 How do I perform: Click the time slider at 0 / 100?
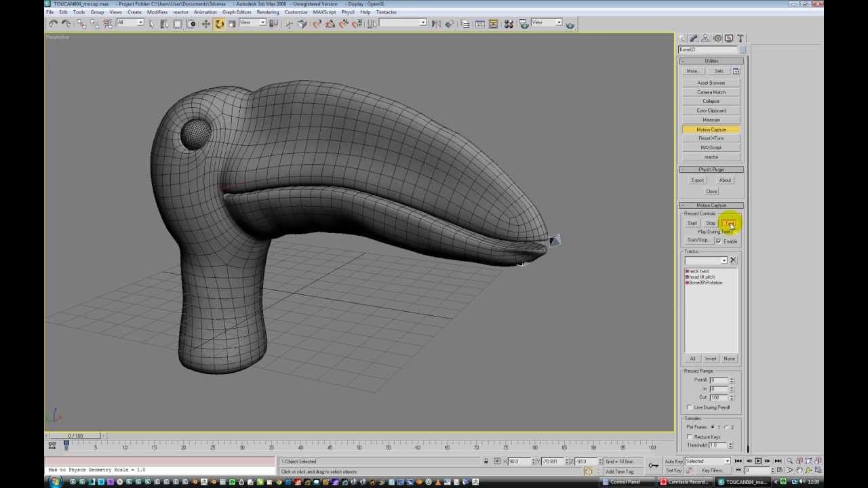(x=75, y=436)
